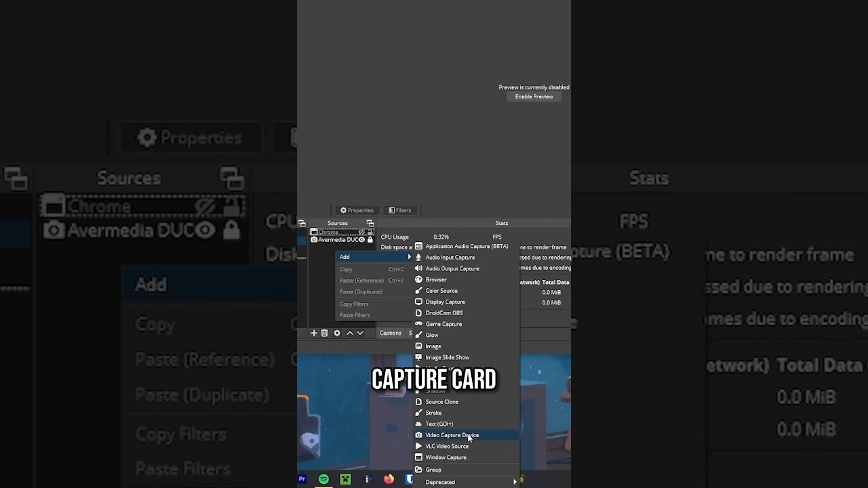Image resolution: width=868 pixels, height=488 pixels.
Task: Add a Text (GDI+) source
Action: click(x=467, y=424)
